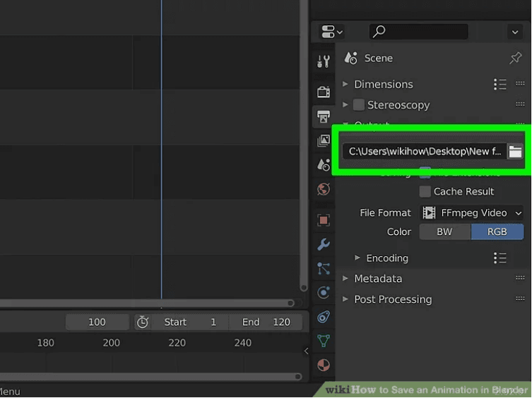Click the output file path field
The height and width of the screenshot is (398, 532).
424,152
